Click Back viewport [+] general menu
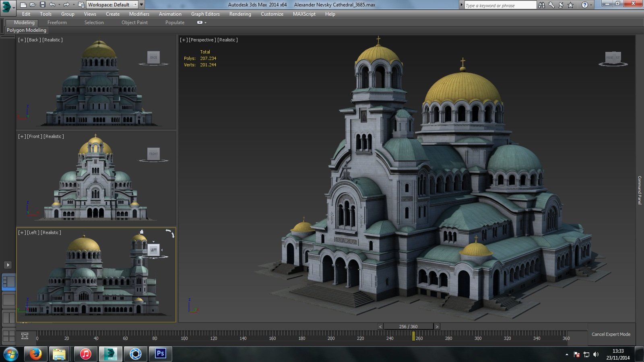 [22, 40]
